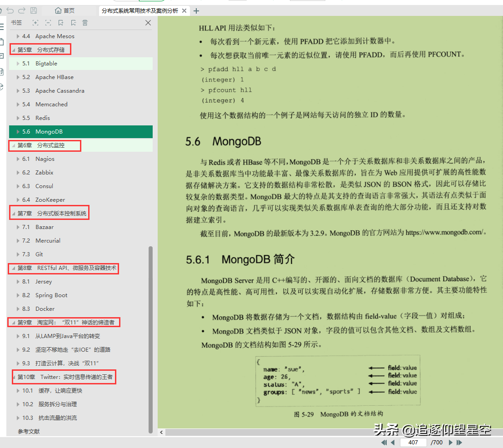Collapse the 第9章 淘宝网 chapter triangle
The width and height of the screenshot is (503, 448).
pyautogui.click(x=14, y=322)
